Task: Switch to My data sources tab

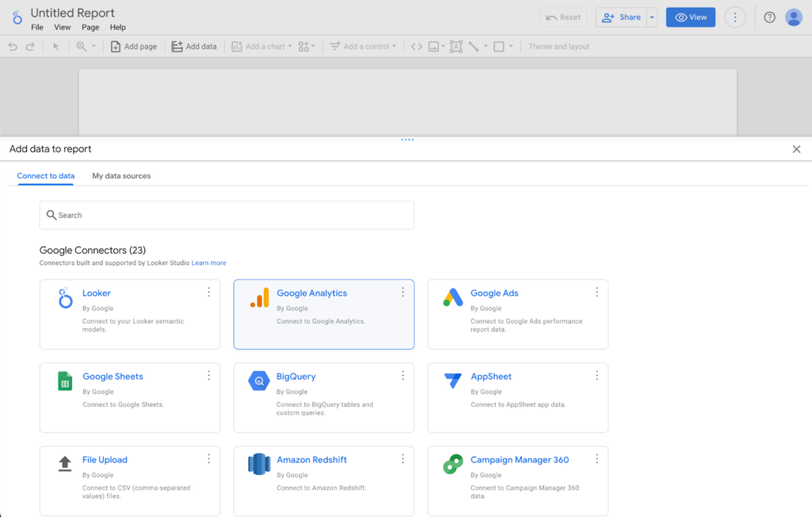Action: [x=121, y=176]
